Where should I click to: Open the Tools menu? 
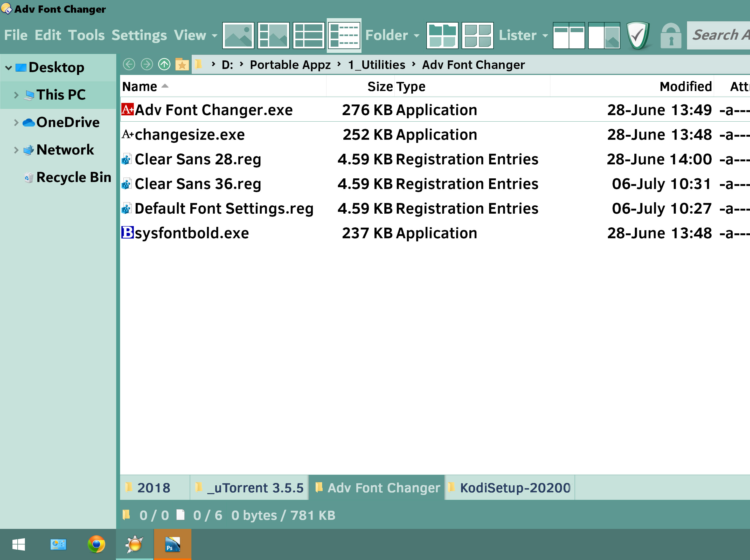[86, 35]
